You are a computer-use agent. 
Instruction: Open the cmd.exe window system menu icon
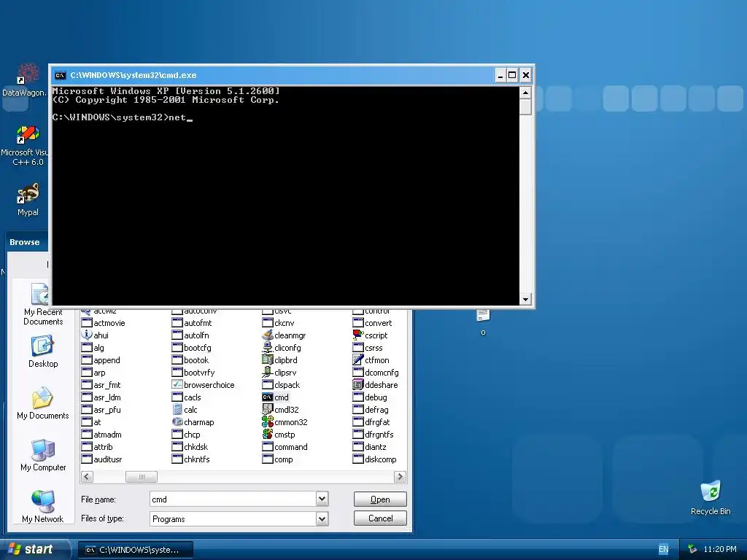60,75
